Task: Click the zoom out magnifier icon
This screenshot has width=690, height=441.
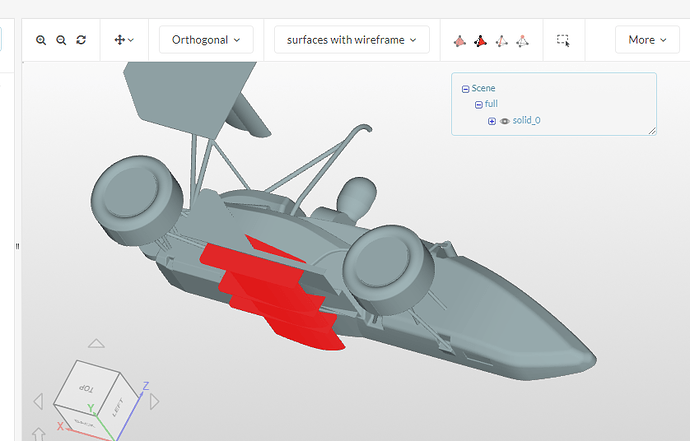Action: pyautogui.click(x=61, y=40)
